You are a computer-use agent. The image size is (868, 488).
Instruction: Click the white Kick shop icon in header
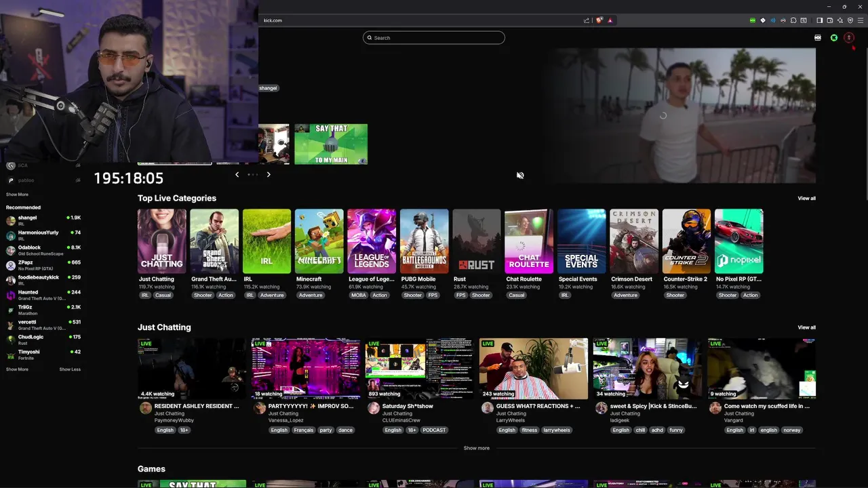pyautogui.click(x=818, y=38)
